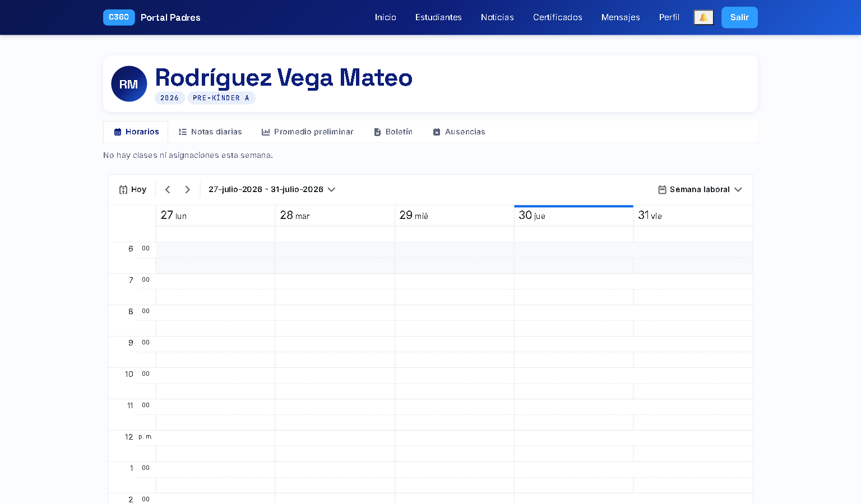
Task: Click the 6 00 time label
Action: pyautogui.click(x=138, y=249)
